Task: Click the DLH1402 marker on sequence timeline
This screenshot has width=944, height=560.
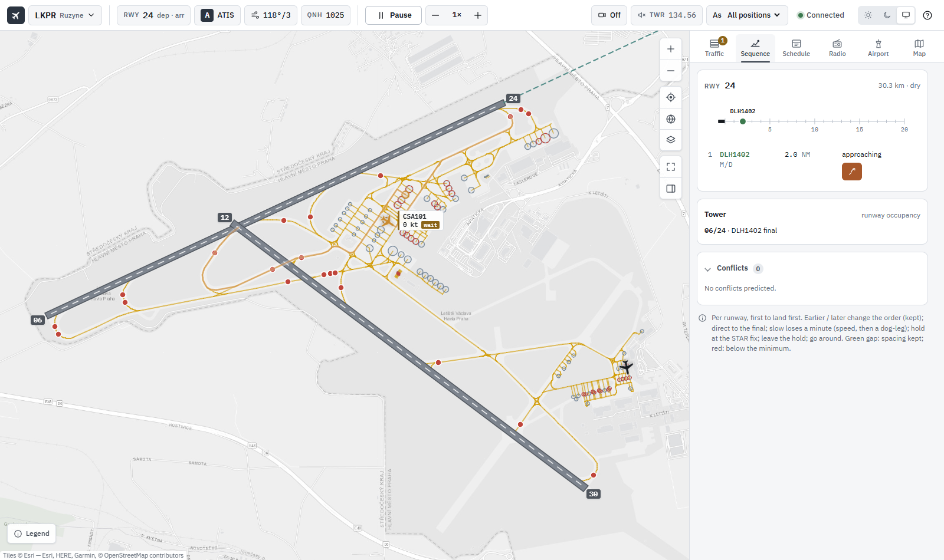Action: click(743, 121)
